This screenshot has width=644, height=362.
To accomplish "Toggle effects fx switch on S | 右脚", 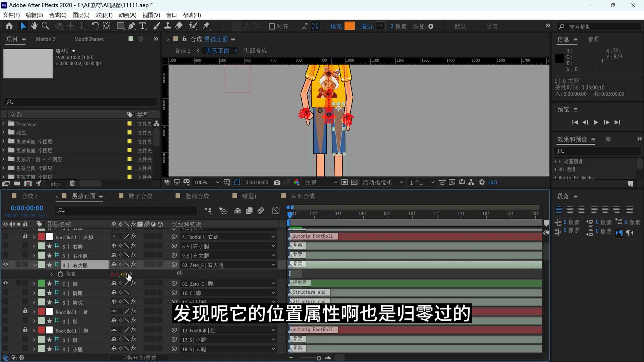I will [x=133, y=246].
